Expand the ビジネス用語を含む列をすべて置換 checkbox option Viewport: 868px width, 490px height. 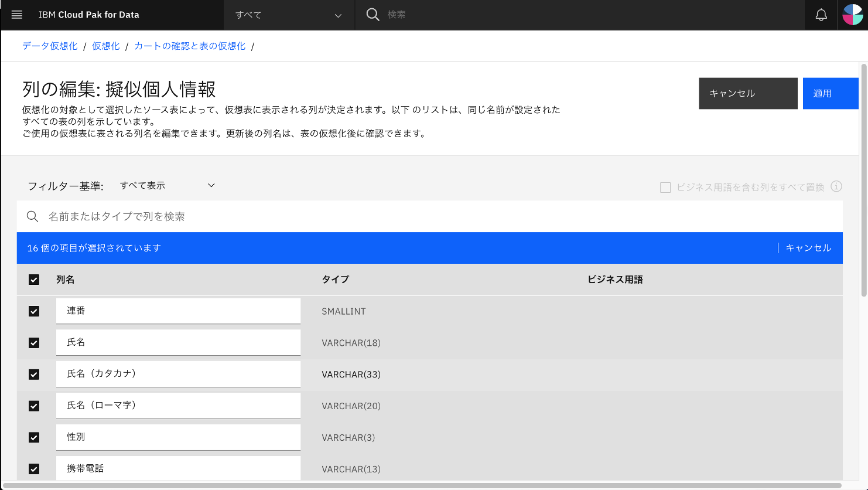665,186
